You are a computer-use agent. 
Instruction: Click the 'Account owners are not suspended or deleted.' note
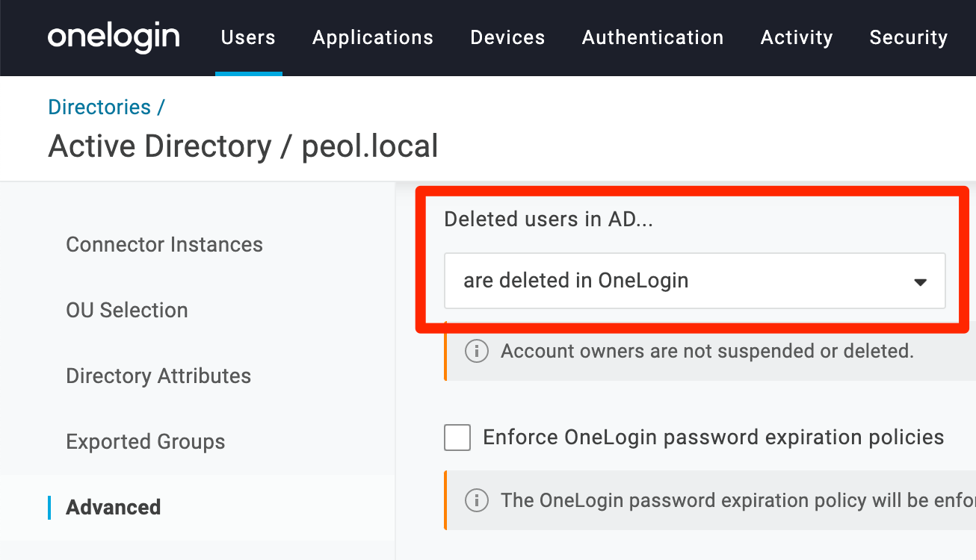point(707,351)
